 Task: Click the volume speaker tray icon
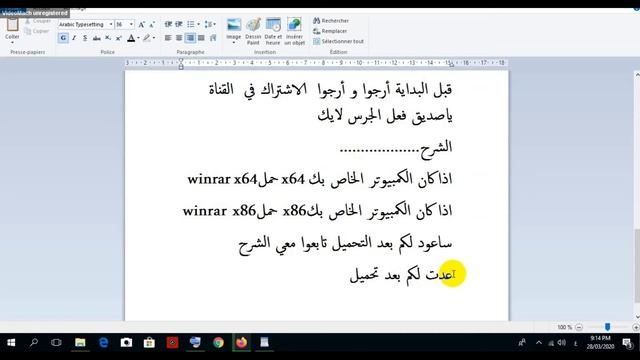click(562, 343)
